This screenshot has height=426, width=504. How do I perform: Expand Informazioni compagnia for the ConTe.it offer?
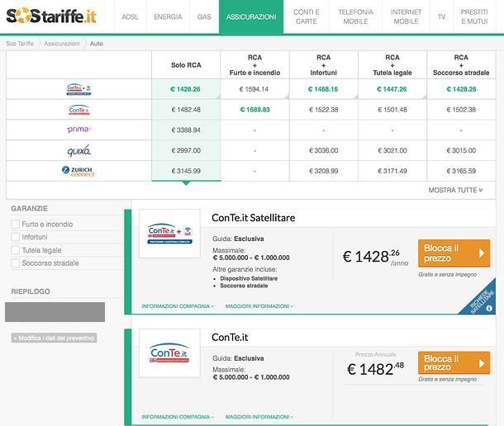tap(178, 417)
